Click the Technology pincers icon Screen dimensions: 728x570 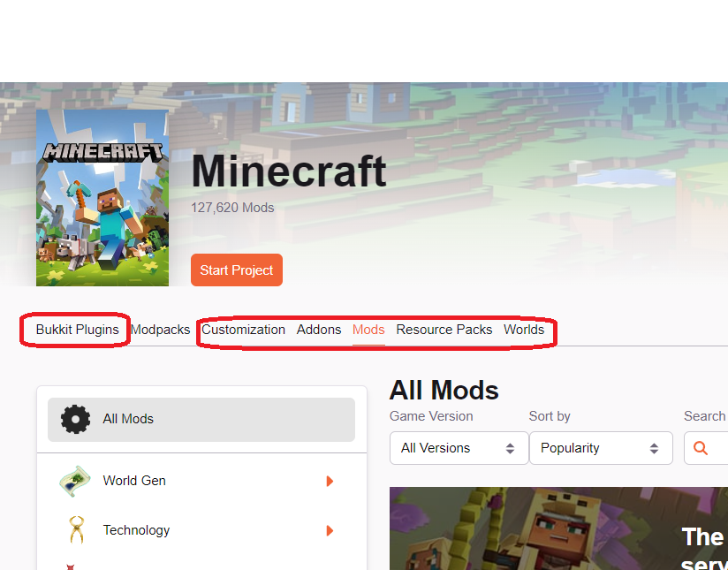77,530
